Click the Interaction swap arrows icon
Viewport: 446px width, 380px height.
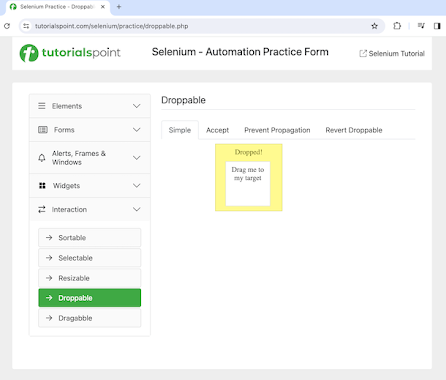(42, 209)
